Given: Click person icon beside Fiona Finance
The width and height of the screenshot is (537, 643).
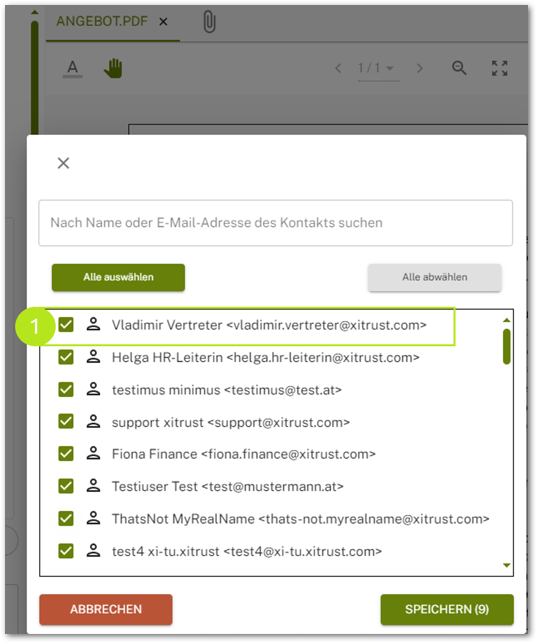Looking at the screenshot, I should point(93,454).
